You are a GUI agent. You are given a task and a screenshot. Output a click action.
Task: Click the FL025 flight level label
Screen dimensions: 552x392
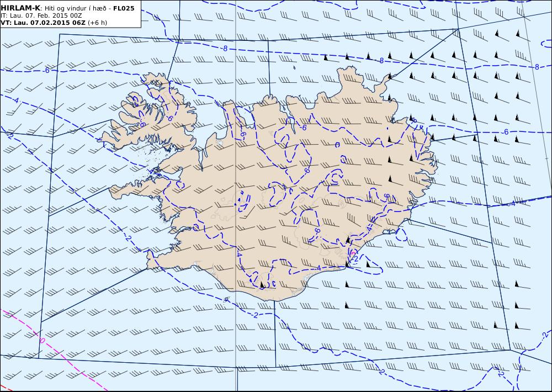point(124,8)
